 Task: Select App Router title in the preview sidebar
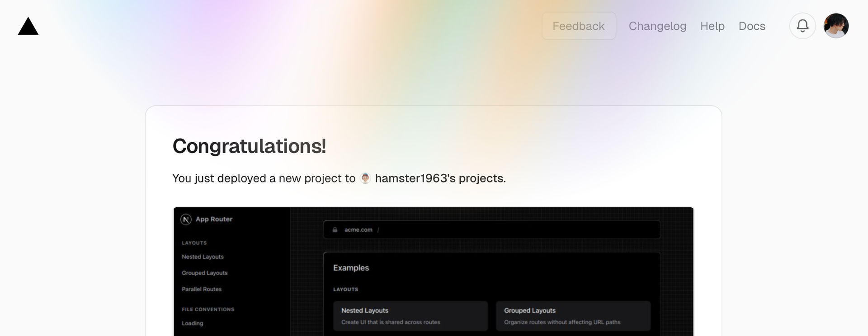214,219
